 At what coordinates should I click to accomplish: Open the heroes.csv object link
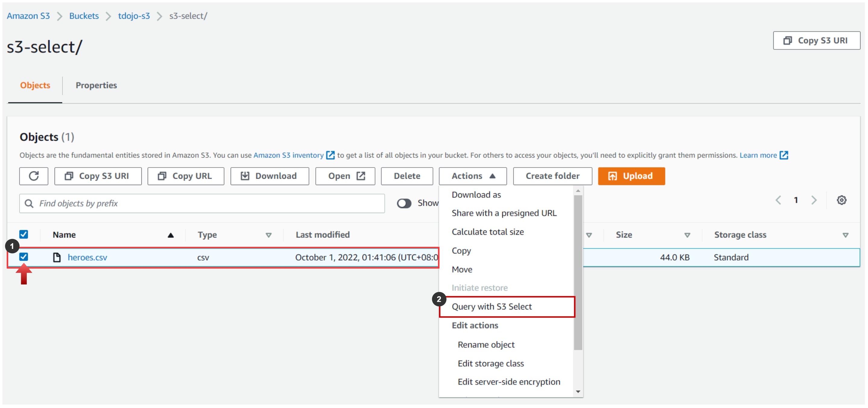coord(87,257)
